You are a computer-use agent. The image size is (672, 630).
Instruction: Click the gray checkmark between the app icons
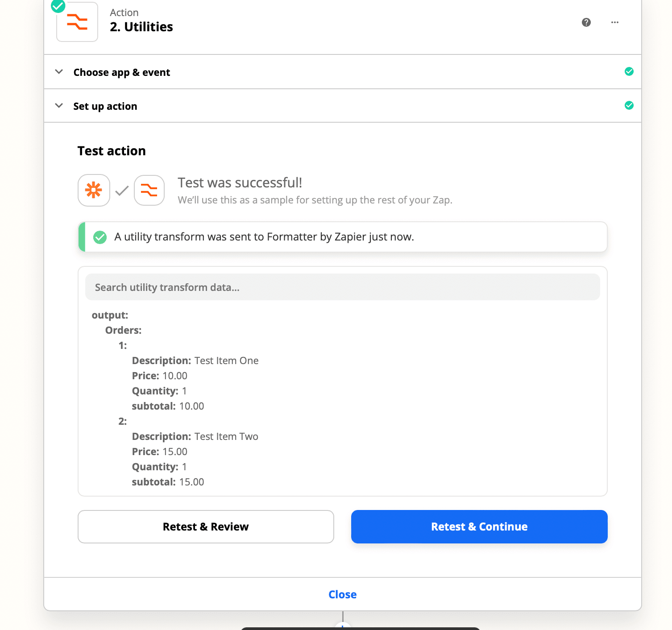point(122,191)
